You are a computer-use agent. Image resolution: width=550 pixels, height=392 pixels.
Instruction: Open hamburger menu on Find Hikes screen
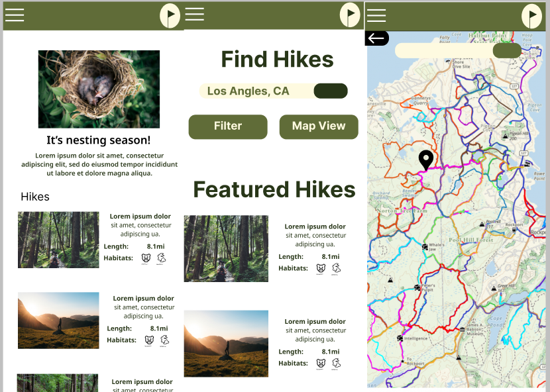(x=195, y=14)
